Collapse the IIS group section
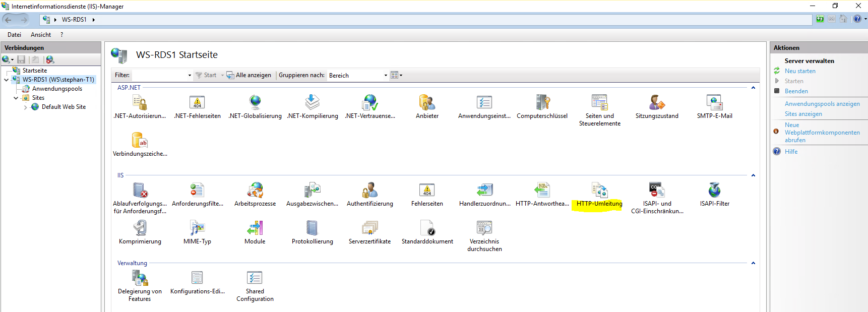 [x=753, y=175]
